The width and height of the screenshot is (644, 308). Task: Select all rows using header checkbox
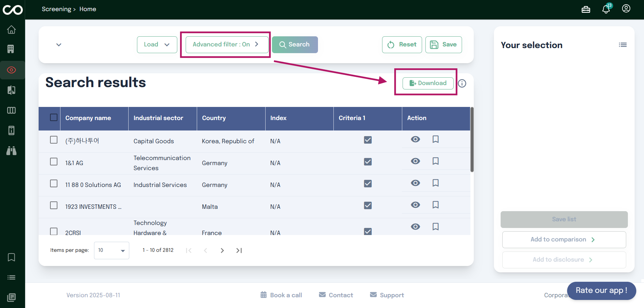[54, 117]
